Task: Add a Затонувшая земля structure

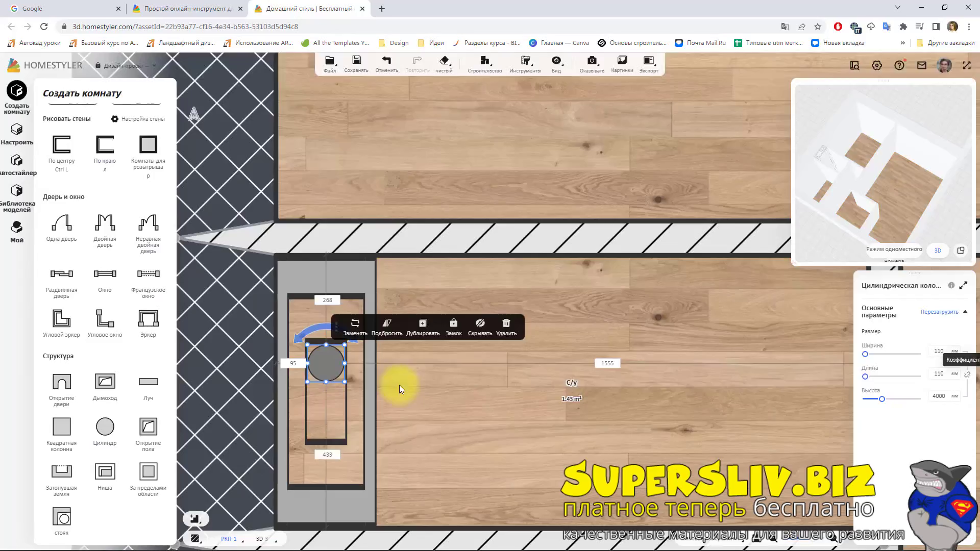Action: [61, 480]
